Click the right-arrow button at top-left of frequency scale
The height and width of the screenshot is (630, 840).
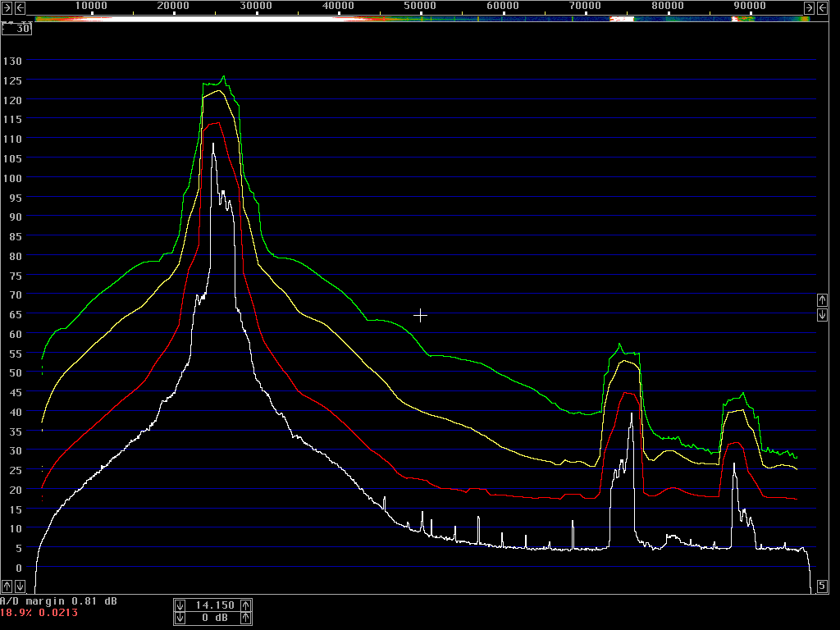[7, 7]
